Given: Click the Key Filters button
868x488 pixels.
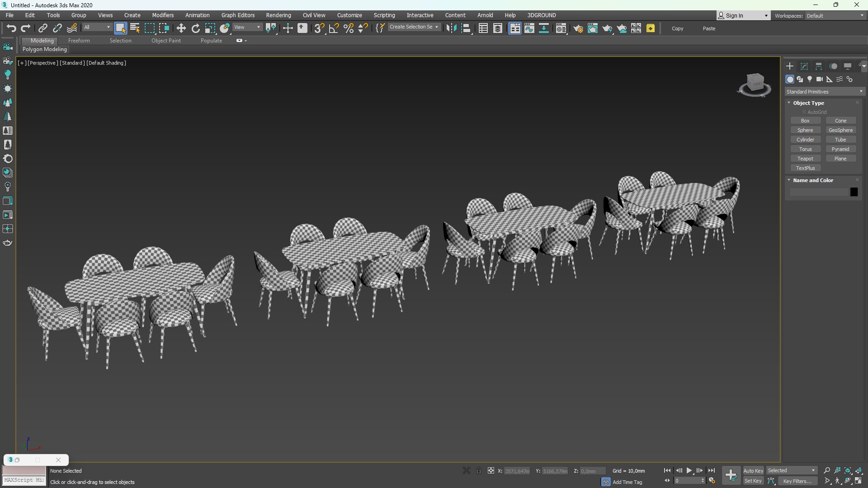Looking at the screenshot, I should tap(797, 481).
